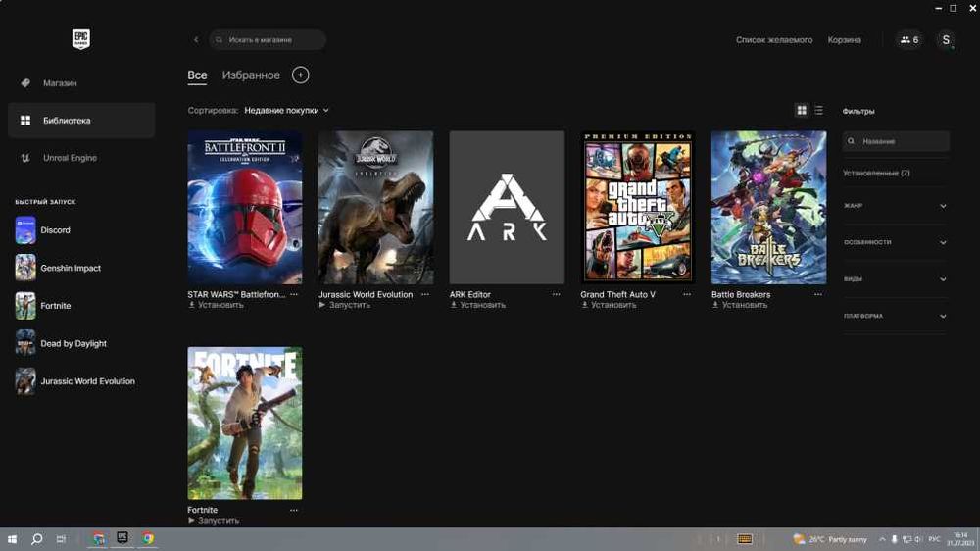Open Epic Games Launcher taskbar icon
980x551 pixels.
tap(122, 538)
